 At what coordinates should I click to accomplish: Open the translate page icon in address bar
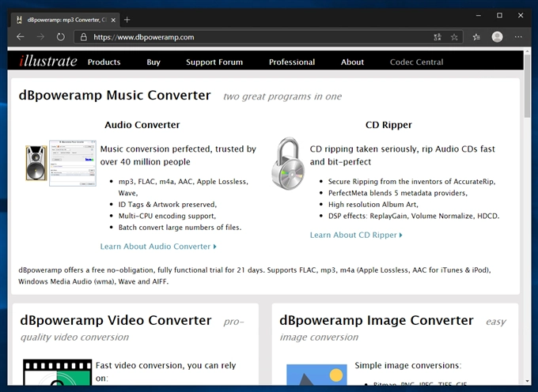pyautogui.click(x=438, y=37)
